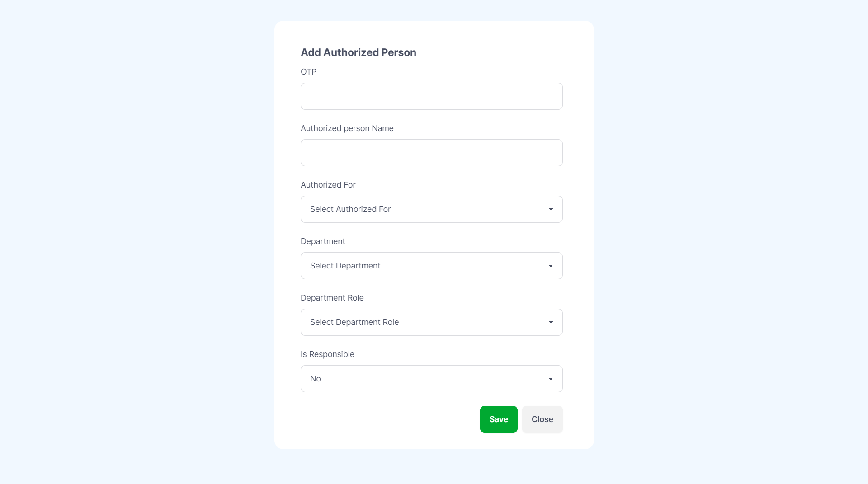This screenshot has height=484, width=868.
Task: Click the OTP field label
Action: point(308,71)
